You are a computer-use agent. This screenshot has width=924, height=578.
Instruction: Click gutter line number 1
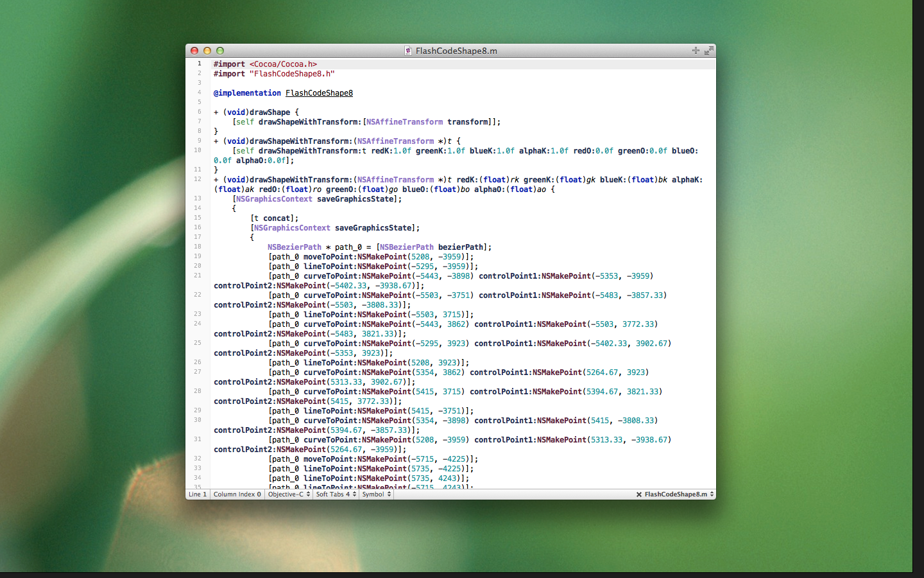199,64
